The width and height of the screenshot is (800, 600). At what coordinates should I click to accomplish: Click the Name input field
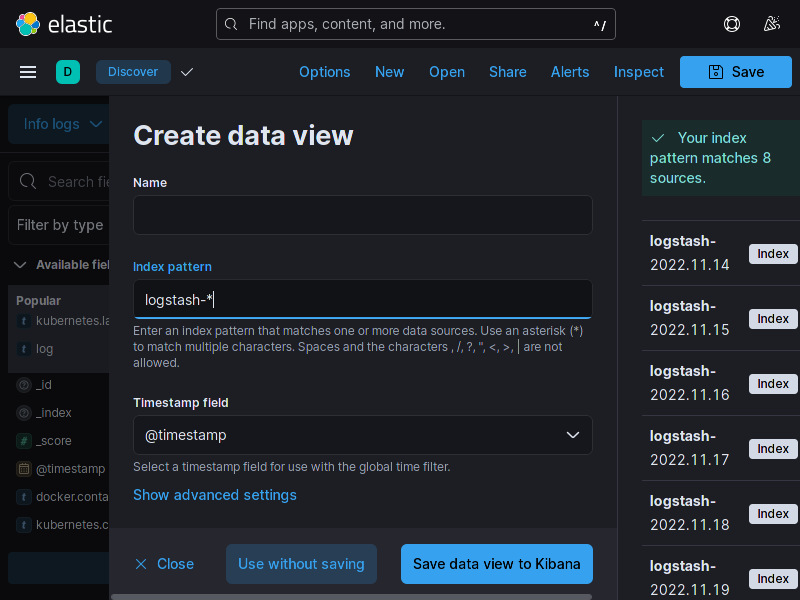pyautogui.click(x=362, y=214)
